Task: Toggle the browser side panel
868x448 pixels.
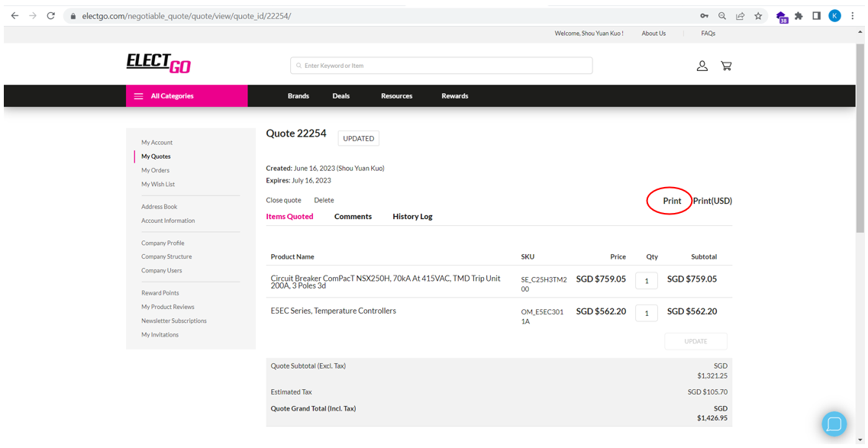Action: pyautogui.click(x=817, y=16)
